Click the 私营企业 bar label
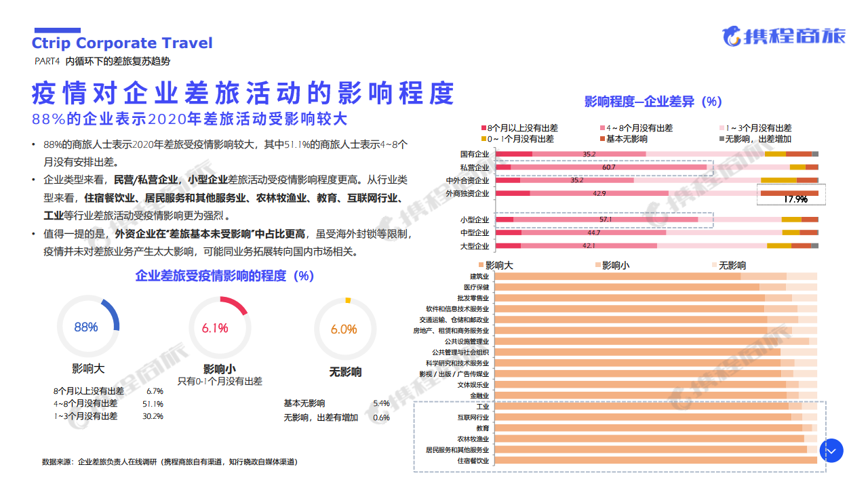This screenshot has height=488, width=868. coord(475,167)
